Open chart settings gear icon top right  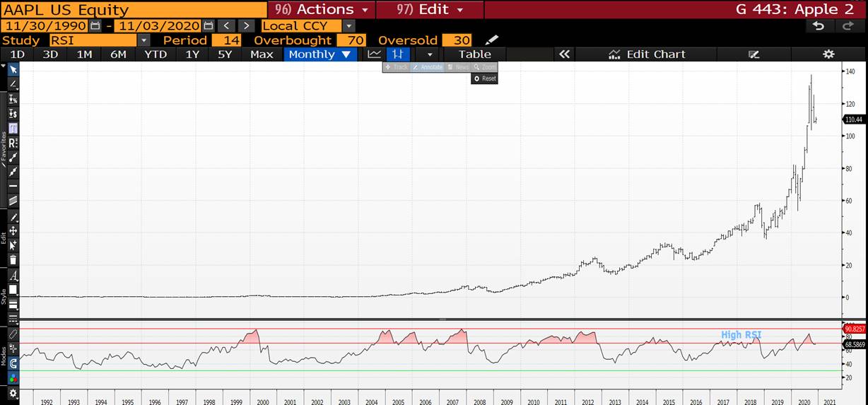click(x=828, y=54)
